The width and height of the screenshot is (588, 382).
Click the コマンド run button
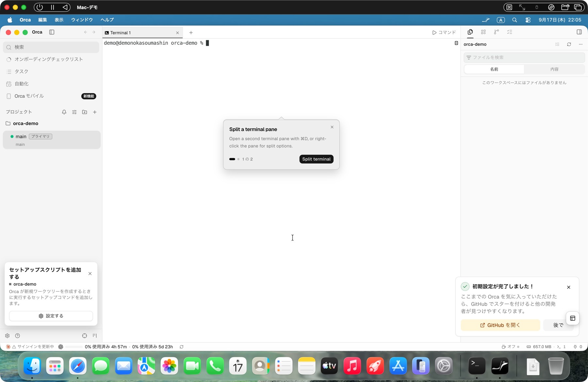coord(444,32)
